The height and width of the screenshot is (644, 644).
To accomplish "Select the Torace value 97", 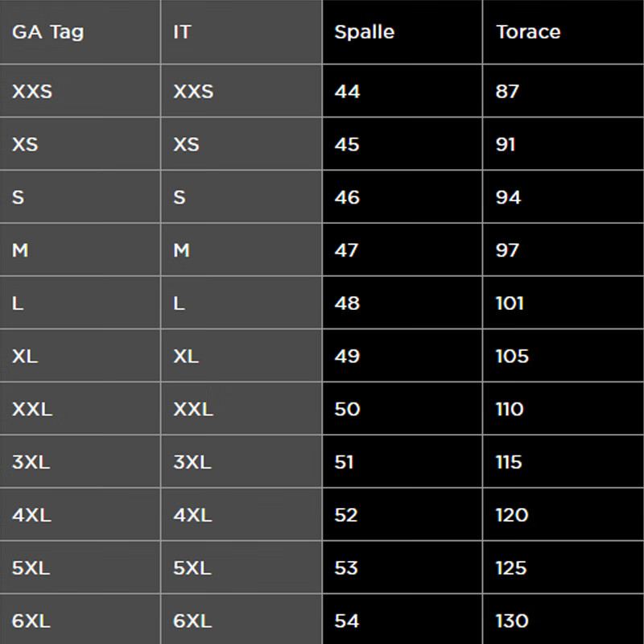I will (507, 250).
